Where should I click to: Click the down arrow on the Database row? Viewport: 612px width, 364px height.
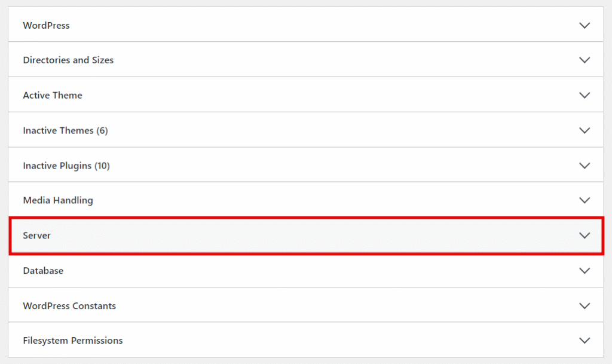point(585,270)
